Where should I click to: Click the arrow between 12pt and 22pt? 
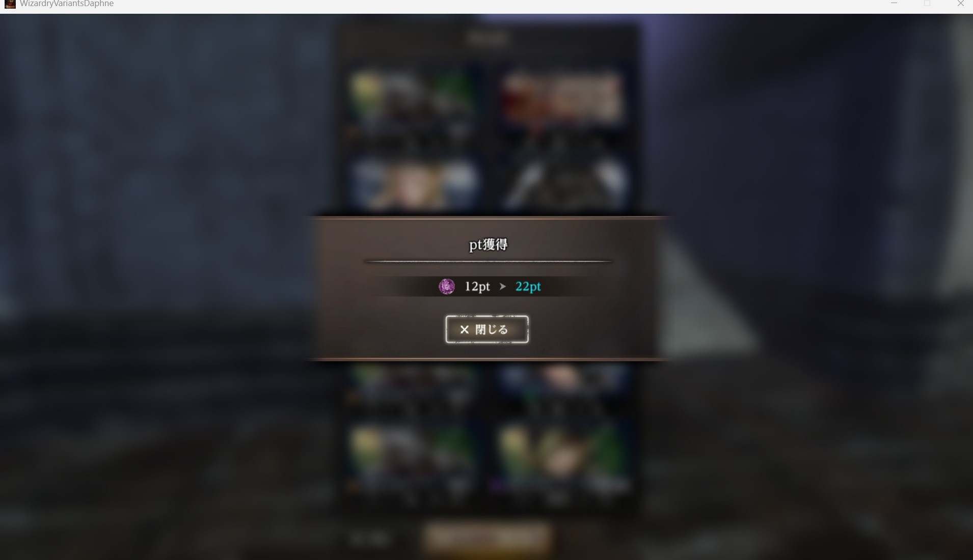click(503, 287)
